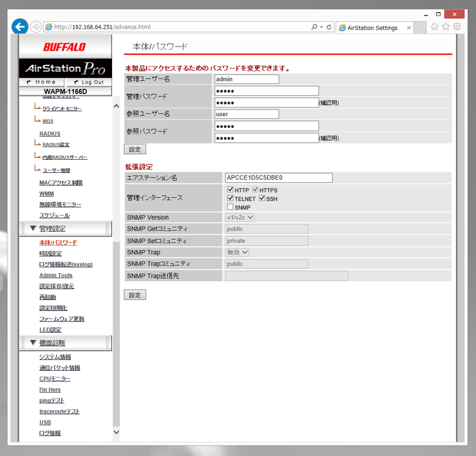Click the sidebar scroll up arrow
476x456 pixels.
pyautogui.click(x=116, y=106)
